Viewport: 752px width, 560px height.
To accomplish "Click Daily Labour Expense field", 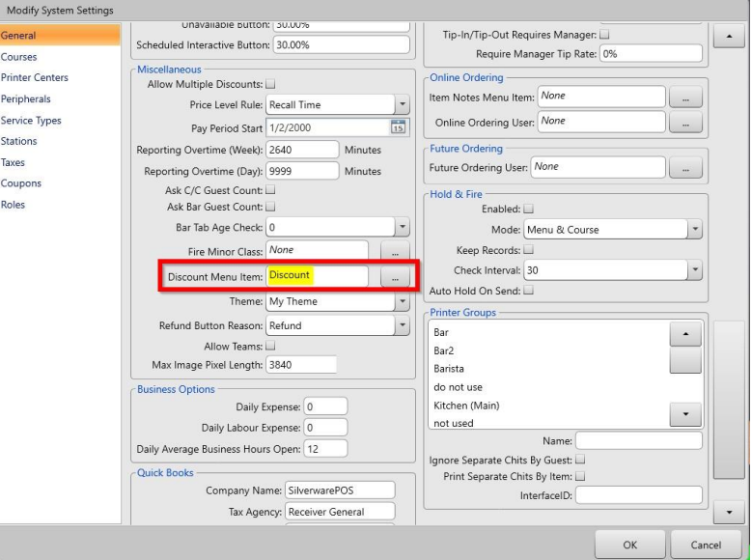I will coord(325,428).
